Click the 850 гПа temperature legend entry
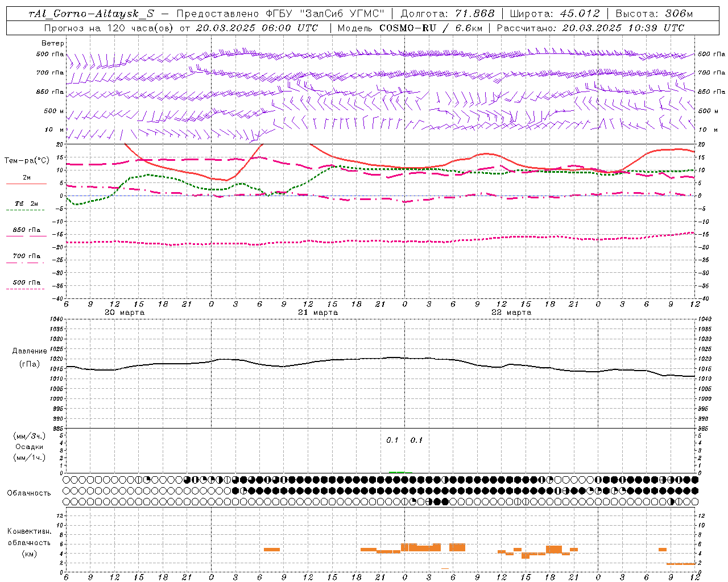 point(26,230)
